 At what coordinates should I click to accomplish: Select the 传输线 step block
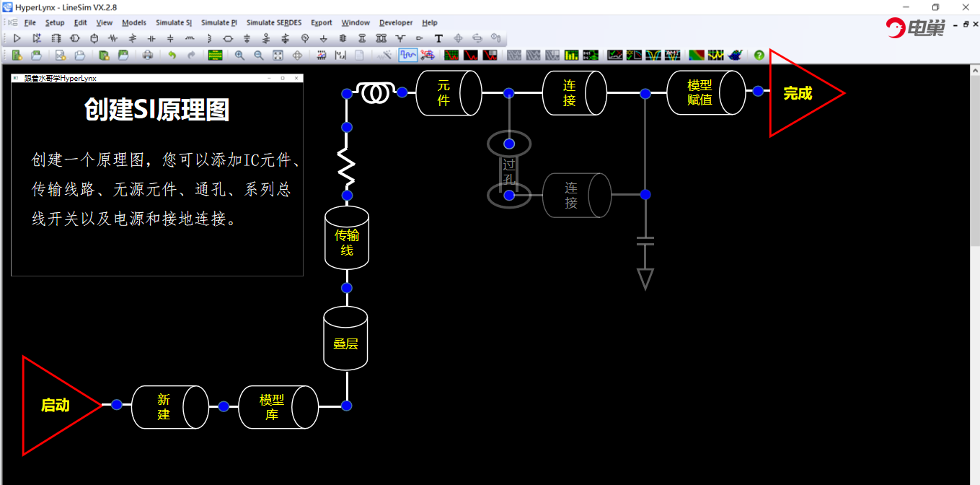[x=347, y=238]
